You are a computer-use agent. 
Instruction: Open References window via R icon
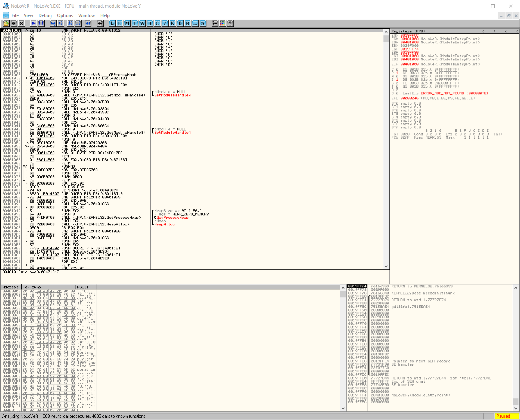tap(188, 23)
